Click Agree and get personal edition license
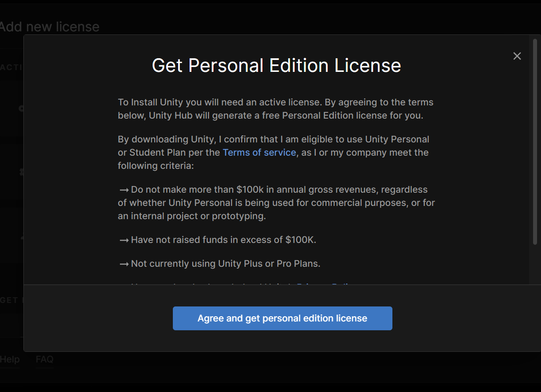541x392 pixels. (x=282, y=318)
